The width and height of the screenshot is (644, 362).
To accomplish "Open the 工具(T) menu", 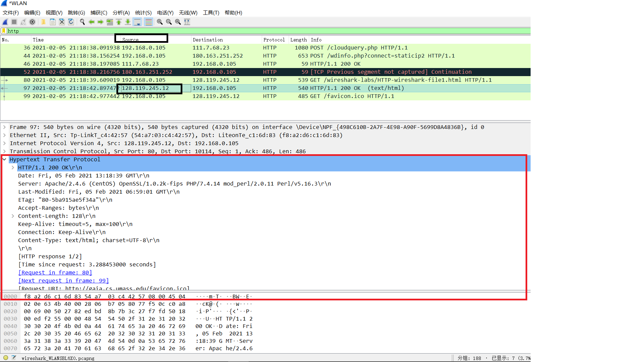I will [x=211, y=13].
